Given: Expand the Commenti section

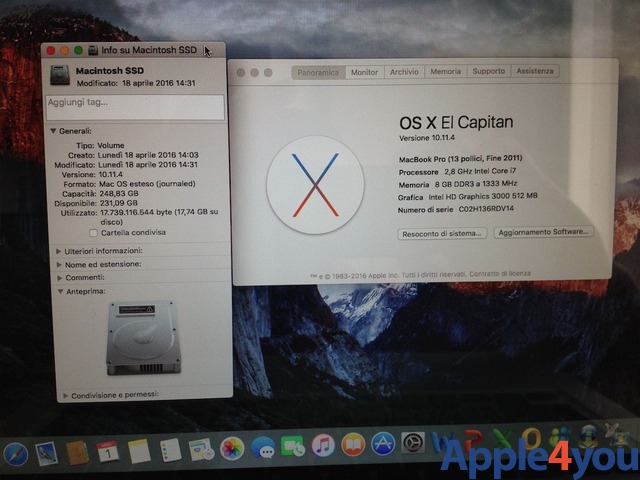Looking at the screenshot, I should tap(60, 278).
